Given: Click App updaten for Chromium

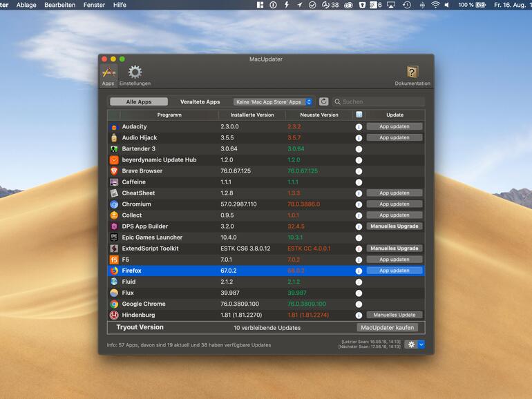Looking at the screenshot, I should tap(395, 204).
